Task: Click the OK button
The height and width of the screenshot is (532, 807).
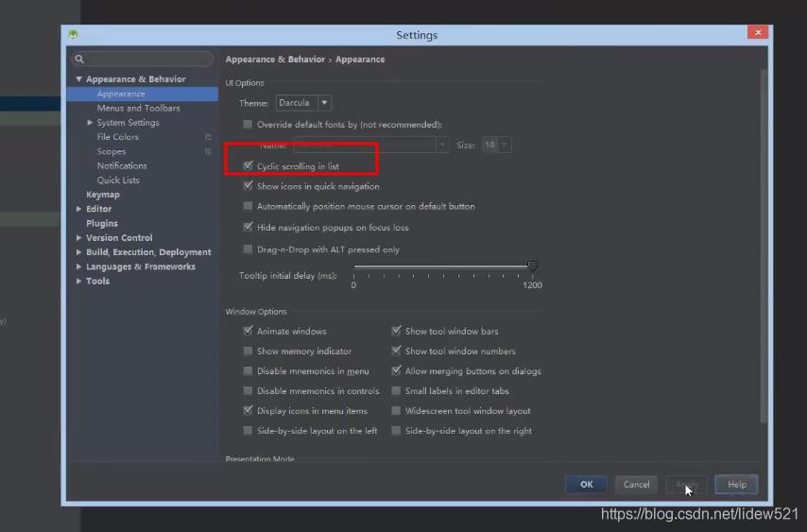Action: pyautogui.click(x=586, y=484)
